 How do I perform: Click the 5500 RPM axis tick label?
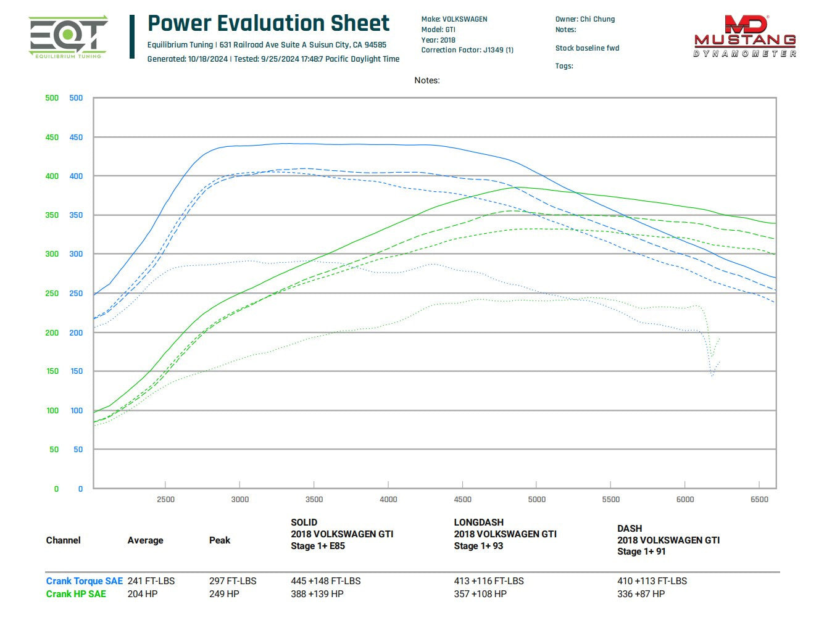(611, 500)
